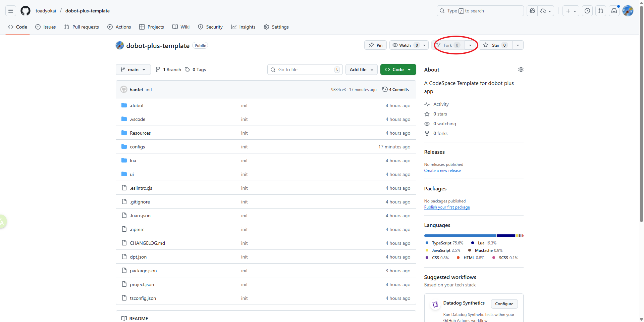
Task: Open the user profile avatar menu
Action: coord(628,11)
